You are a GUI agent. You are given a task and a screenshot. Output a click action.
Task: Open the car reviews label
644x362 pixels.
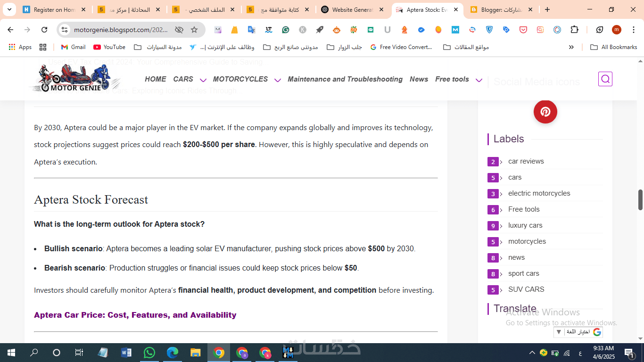pyautogui.click(x=526, y=161)
